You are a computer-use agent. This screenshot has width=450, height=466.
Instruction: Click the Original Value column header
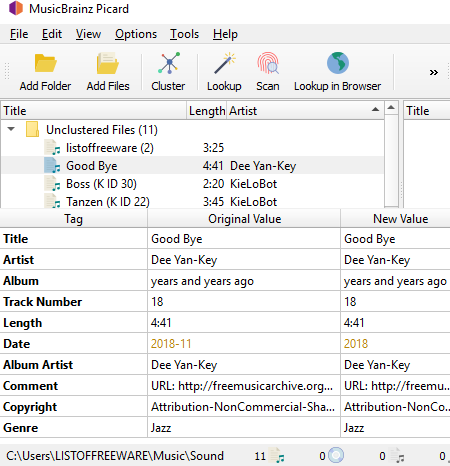pyautogui.click(x=244, y=219)
